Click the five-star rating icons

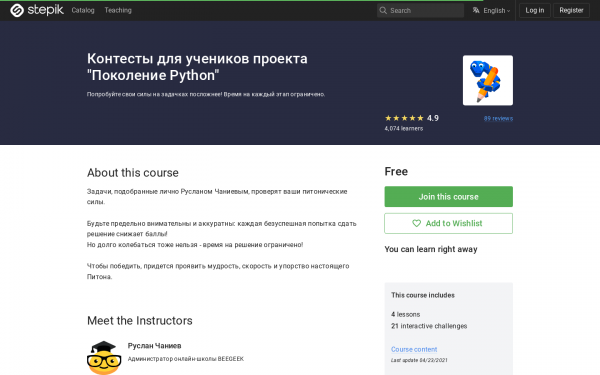404,118
